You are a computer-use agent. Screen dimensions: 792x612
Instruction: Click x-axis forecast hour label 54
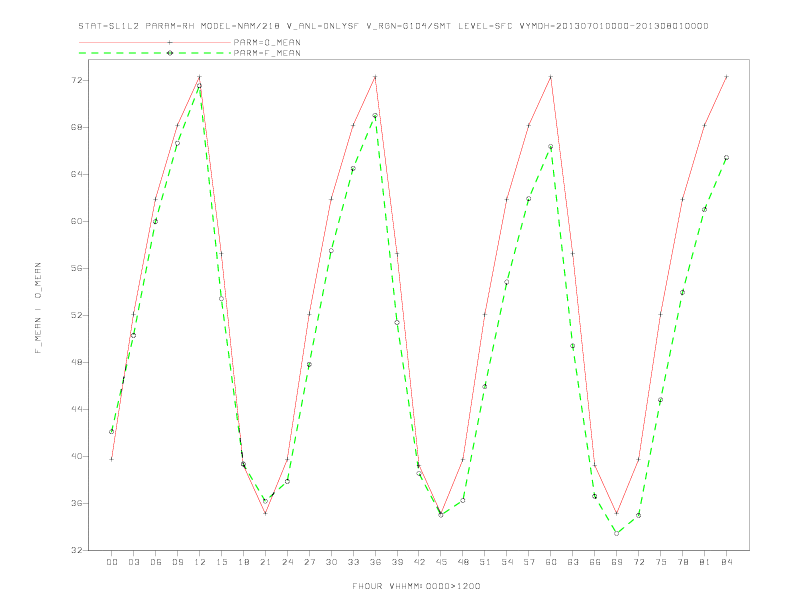507,562
